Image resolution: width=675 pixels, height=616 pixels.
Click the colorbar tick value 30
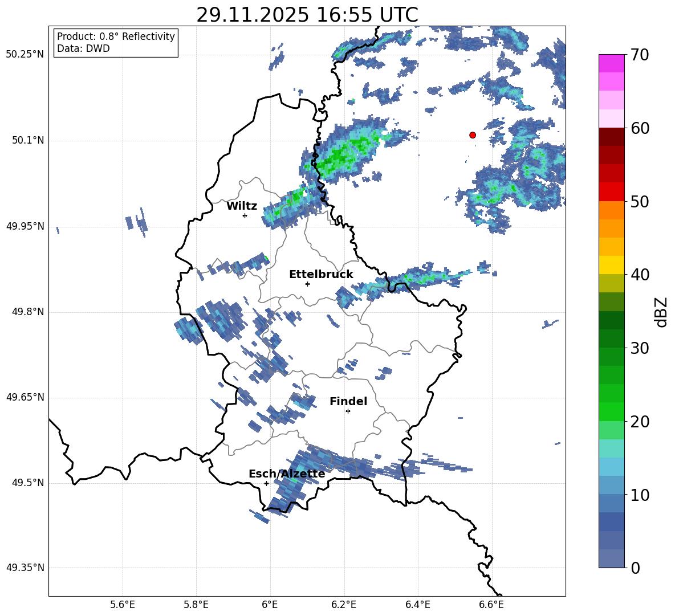click(640, 348)
